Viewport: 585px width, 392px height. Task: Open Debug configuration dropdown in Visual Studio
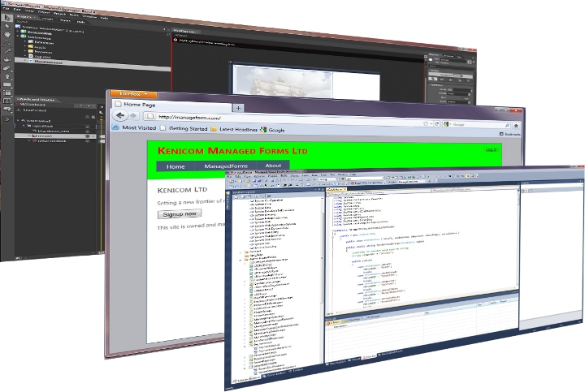coord(328,179)
